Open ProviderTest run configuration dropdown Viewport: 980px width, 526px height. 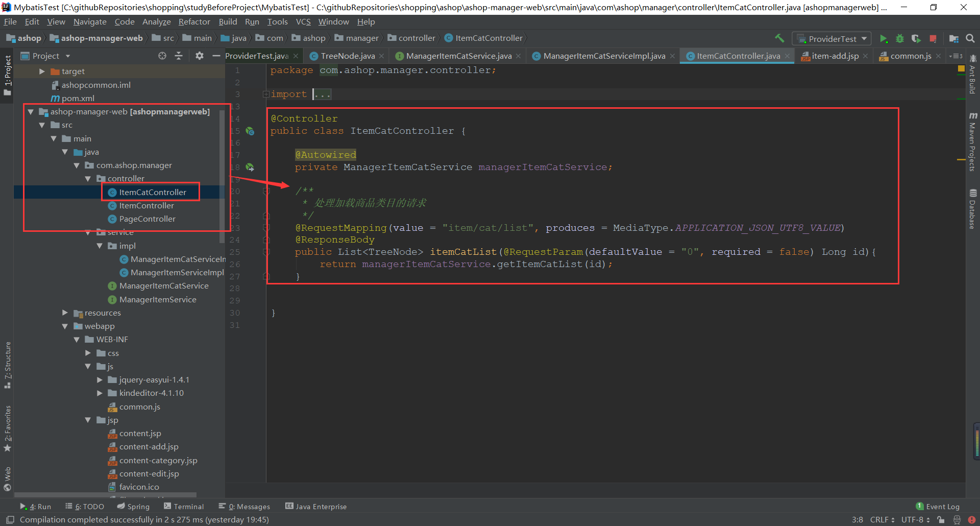coord(832,39)
